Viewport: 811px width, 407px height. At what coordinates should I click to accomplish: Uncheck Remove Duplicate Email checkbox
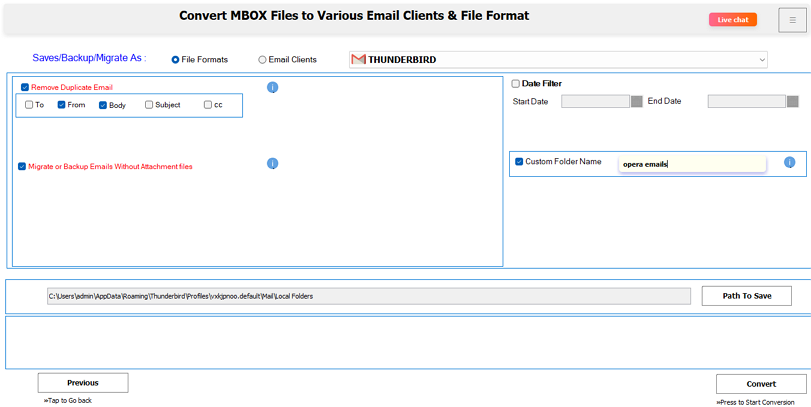point(25,87)
